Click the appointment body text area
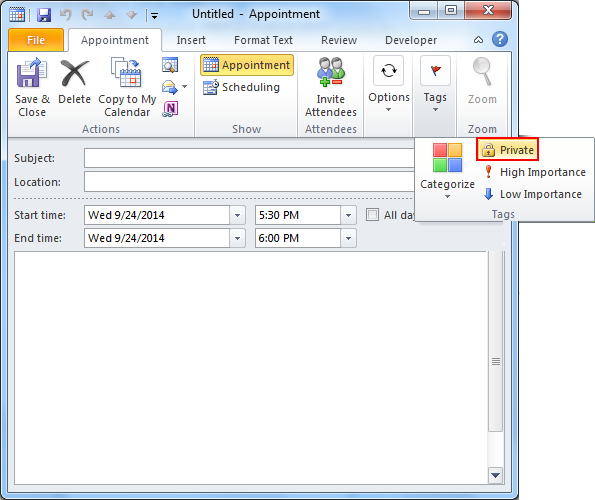 pyautogui.click(x=250, y=367)
